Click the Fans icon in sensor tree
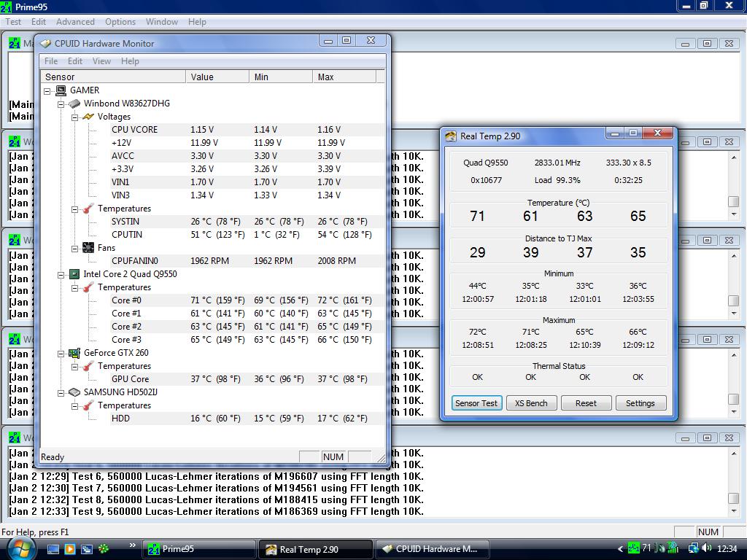The image size is (747, 560). click(88, 248)
